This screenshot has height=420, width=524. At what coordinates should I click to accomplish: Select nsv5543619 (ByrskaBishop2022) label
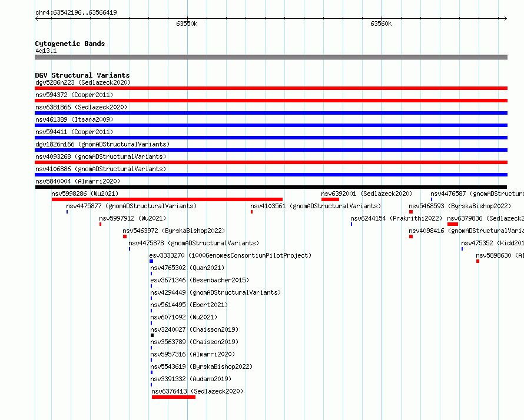201,366
